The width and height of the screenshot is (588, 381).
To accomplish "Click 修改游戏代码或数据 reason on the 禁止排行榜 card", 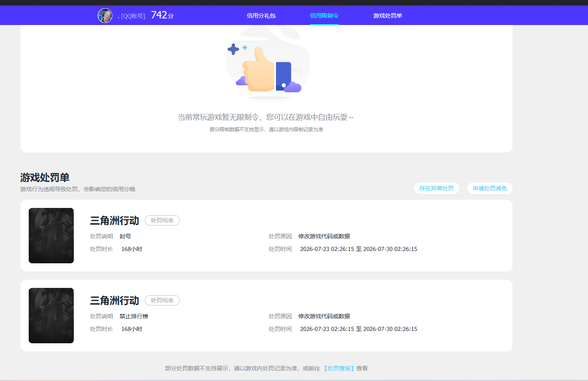I will point(324,316).
